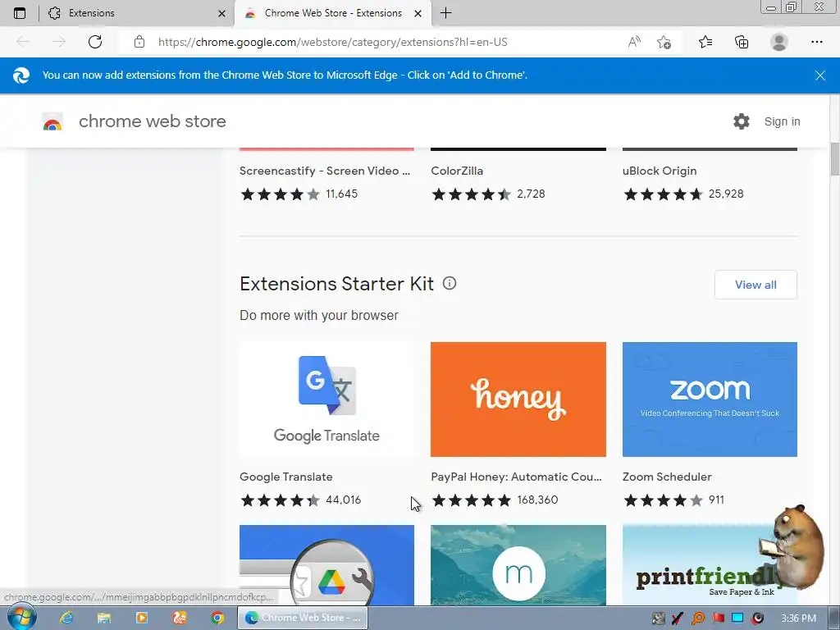The height and width of the screenshot is (630, 840).
Task: Show info about Extensions Starter Kit
Action: (x=450, y=283)
